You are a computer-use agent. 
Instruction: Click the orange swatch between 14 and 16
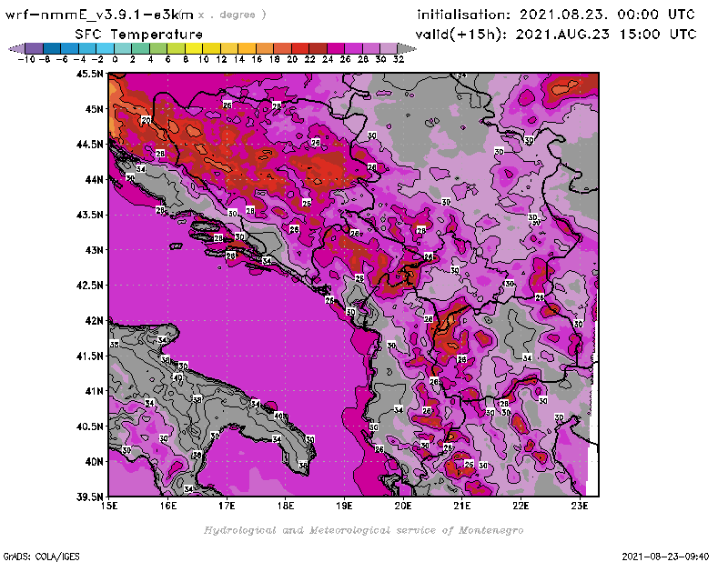(x=247, y=48)
